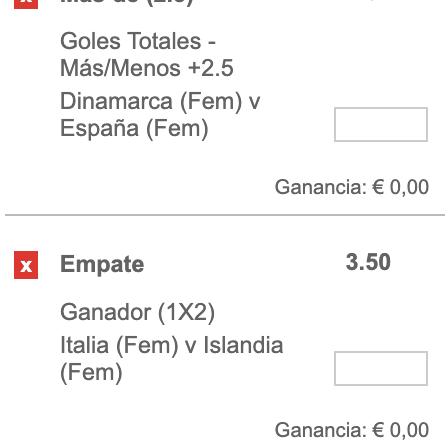Select the Empate selection title
Viewport: 448px width, 441px height.
click(x=102, y=264)
